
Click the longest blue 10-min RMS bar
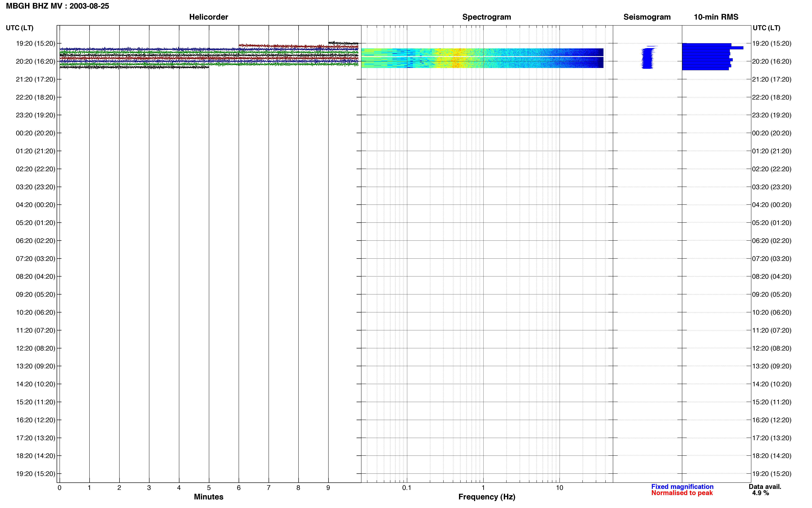point(713,48)
